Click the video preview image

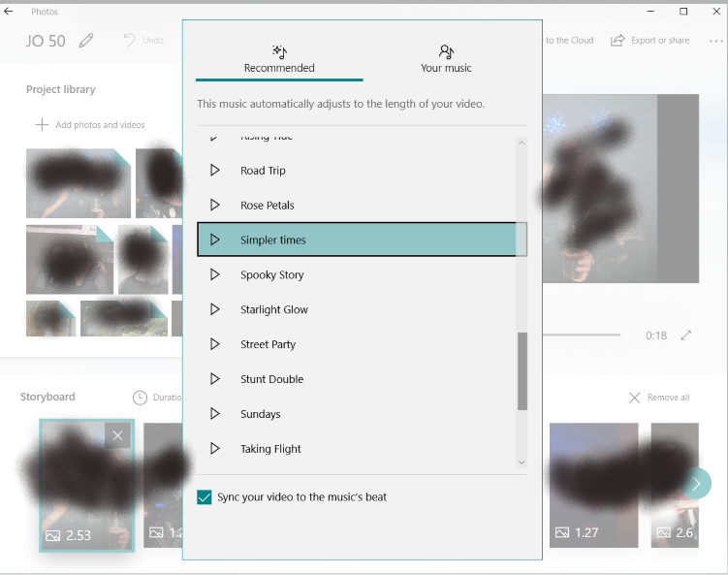tap(620, 188)
